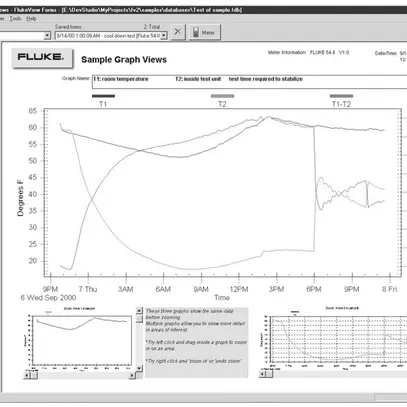The width and height of the screenshot is (407, 407).
Task: Click the 12PM time axis label
Action: [x=239, y=289]
